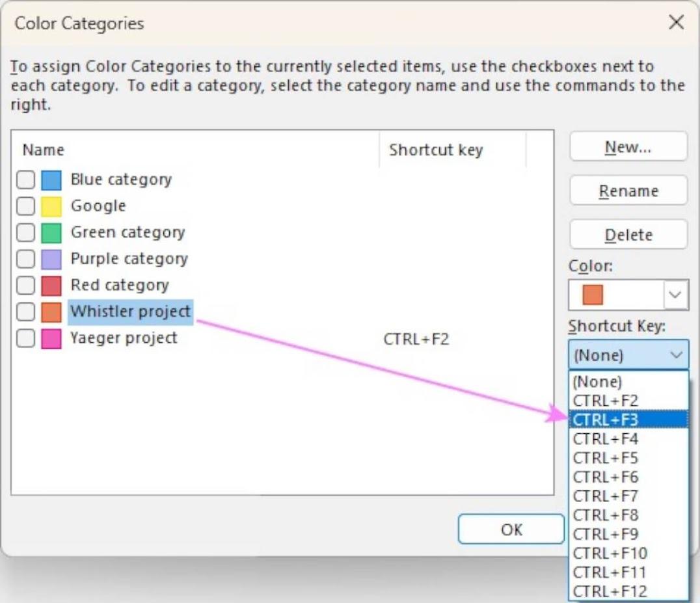Image resolution: width=700 pixels, height=603 pixels.
Task: Choose CTRL+F2 in the shortcut list
Action: click(x=628, y=401)
